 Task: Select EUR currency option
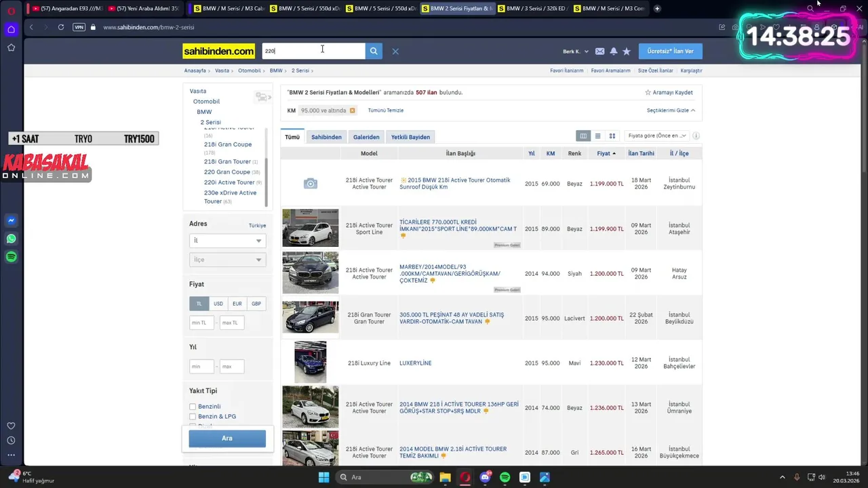(x=237, y=304)
